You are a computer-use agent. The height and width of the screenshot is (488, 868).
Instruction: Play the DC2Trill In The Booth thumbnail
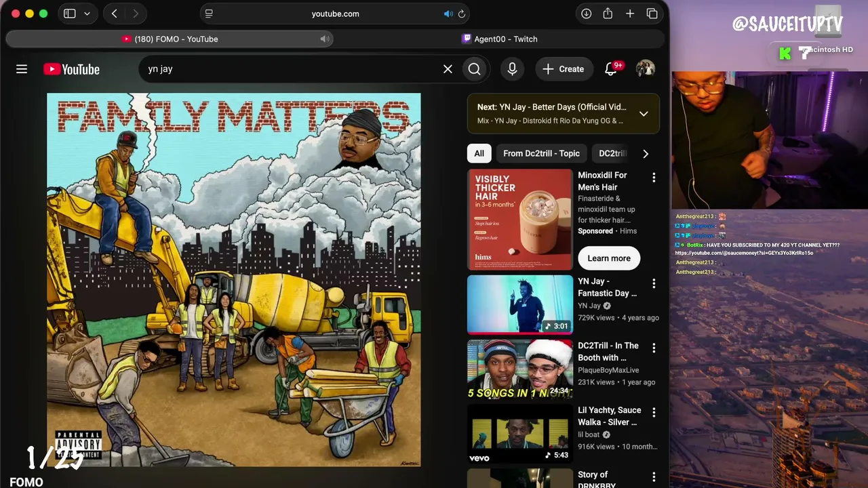[520, 369]
